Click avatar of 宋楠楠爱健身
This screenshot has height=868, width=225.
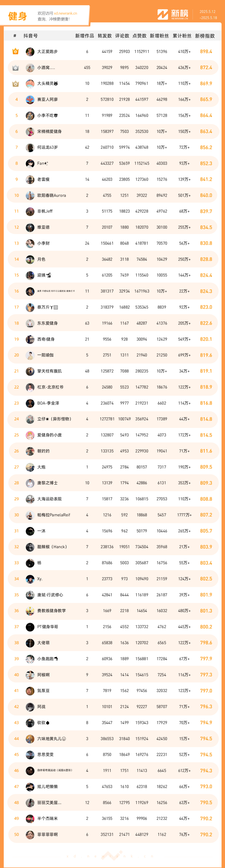pyautogui.click(x=30, y=131)
